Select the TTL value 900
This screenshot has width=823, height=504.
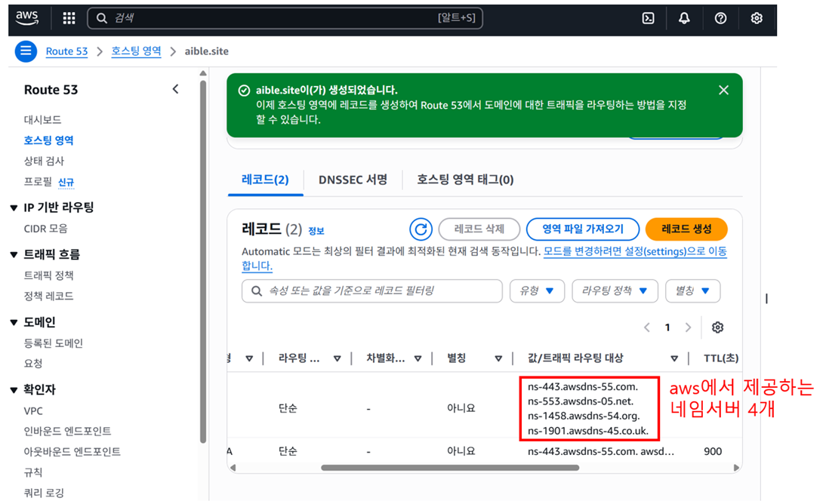click(713, 451)
